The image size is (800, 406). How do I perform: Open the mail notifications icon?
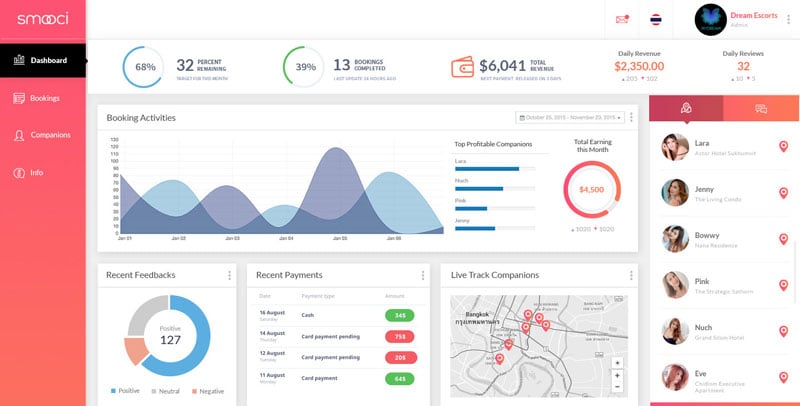point(622,19)
